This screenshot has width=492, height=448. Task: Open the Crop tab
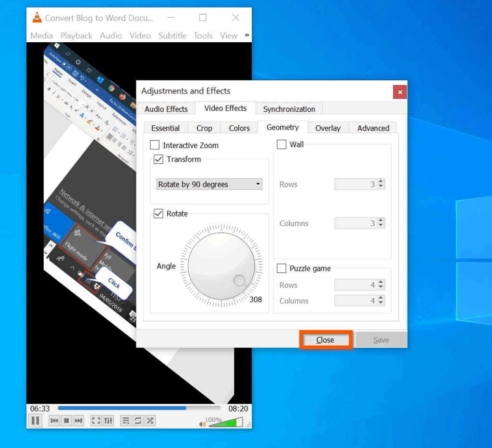(x=204, y=128)
